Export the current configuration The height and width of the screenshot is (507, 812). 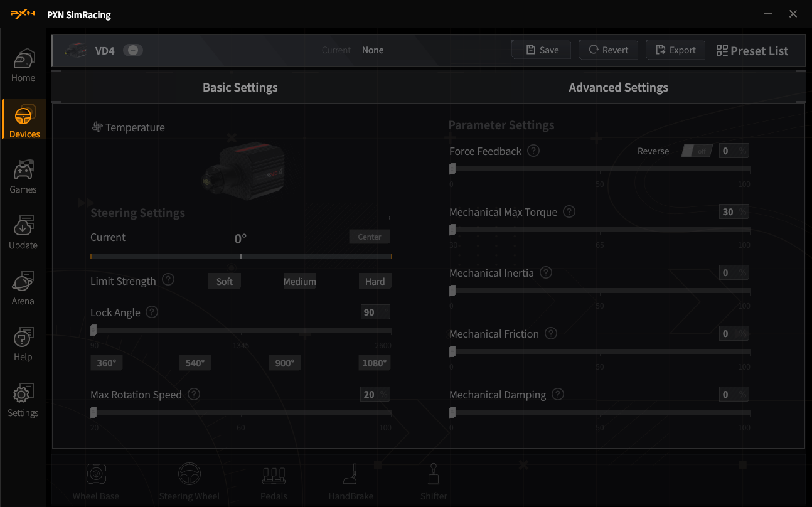coord(675,50)
